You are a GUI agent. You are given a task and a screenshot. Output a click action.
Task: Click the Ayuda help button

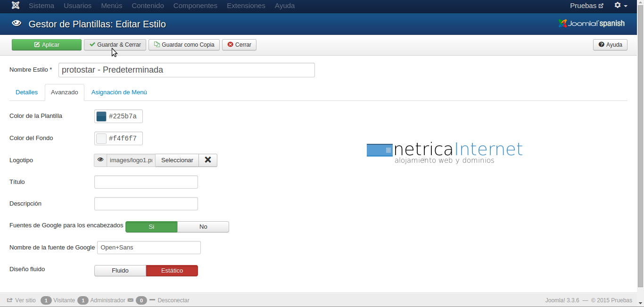(610, 45)
